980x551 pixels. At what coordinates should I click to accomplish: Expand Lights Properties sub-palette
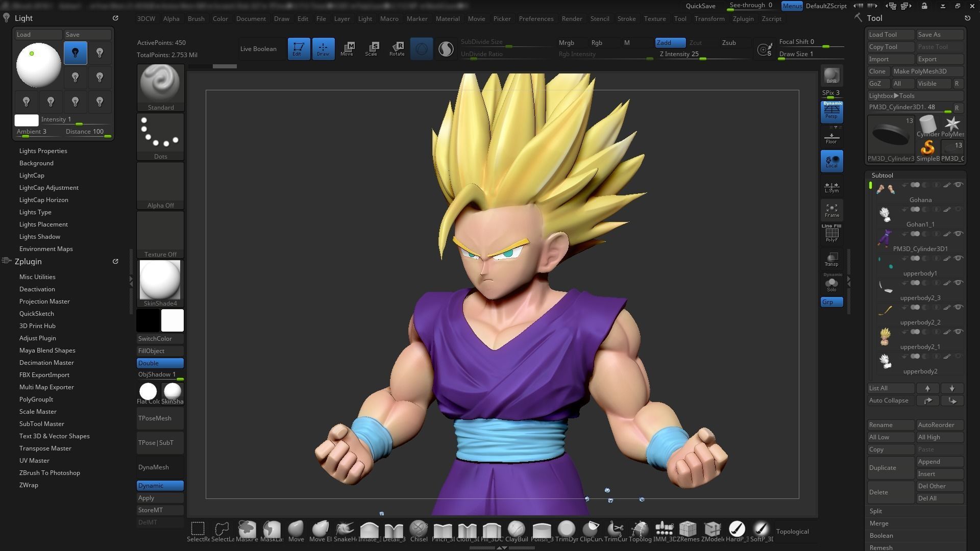(43, 151)
